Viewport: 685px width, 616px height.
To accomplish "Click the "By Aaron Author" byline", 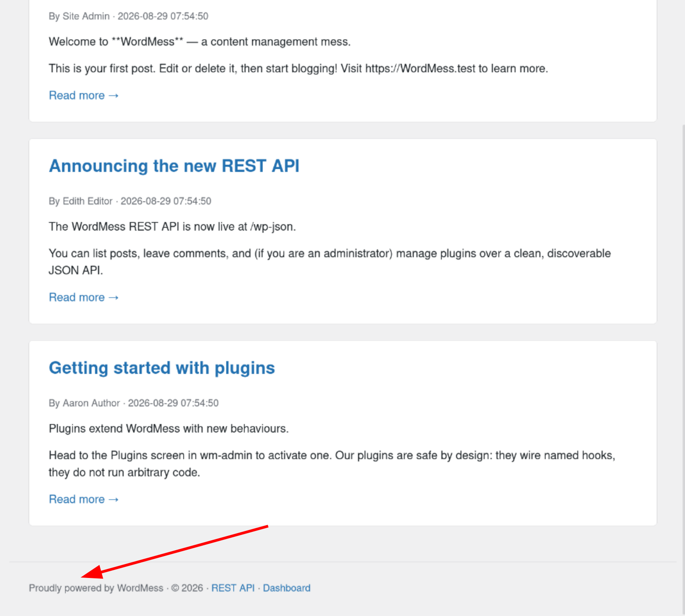I will click(84, 403).
